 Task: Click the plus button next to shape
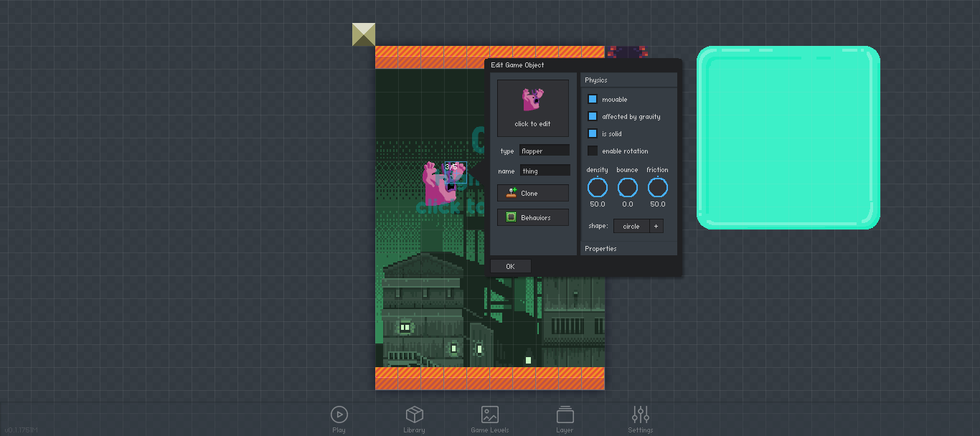656,226
